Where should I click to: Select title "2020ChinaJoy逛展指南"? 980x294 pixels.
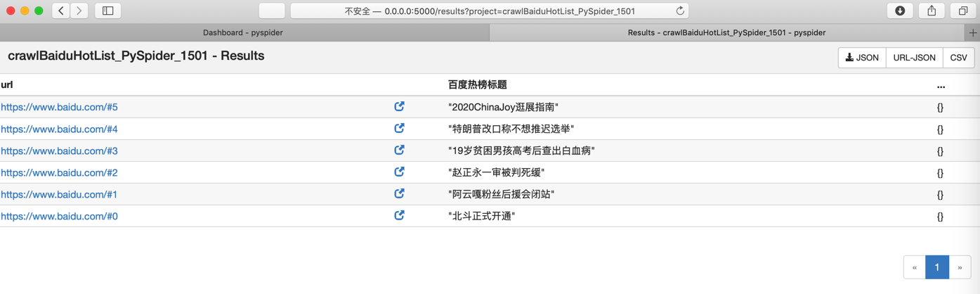click(x=503, y=107)
